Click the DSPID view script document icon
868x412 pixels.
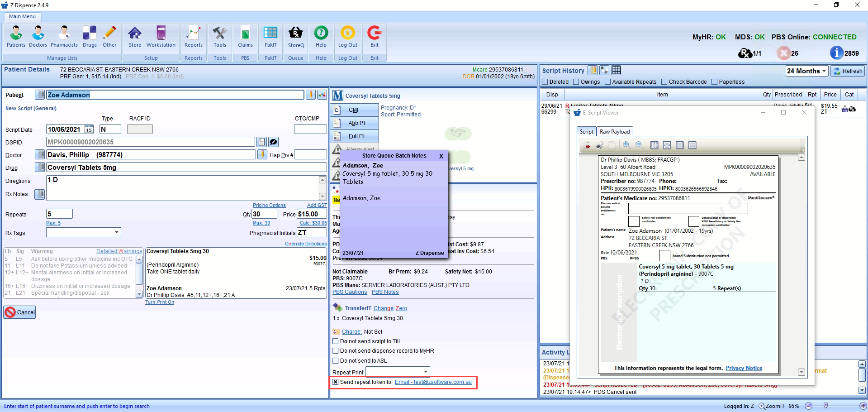[x=261, y=142]
